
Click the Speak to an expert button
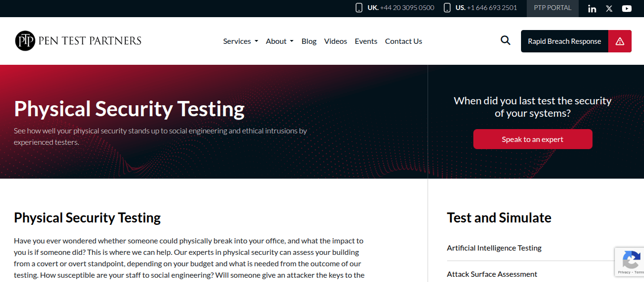point(533,139)
